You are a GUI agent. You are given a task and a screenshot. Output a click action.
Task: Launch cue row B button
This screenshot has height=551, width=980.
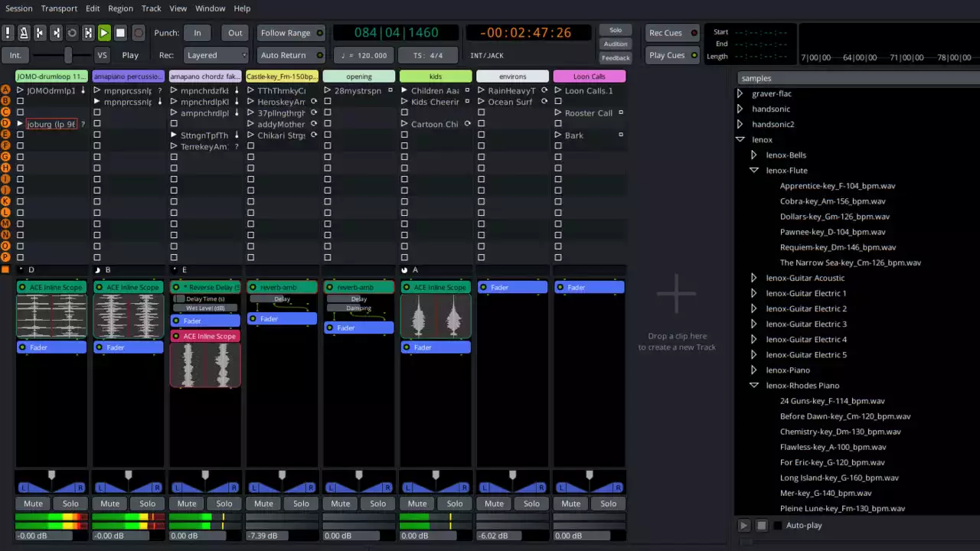click(6, 102)
